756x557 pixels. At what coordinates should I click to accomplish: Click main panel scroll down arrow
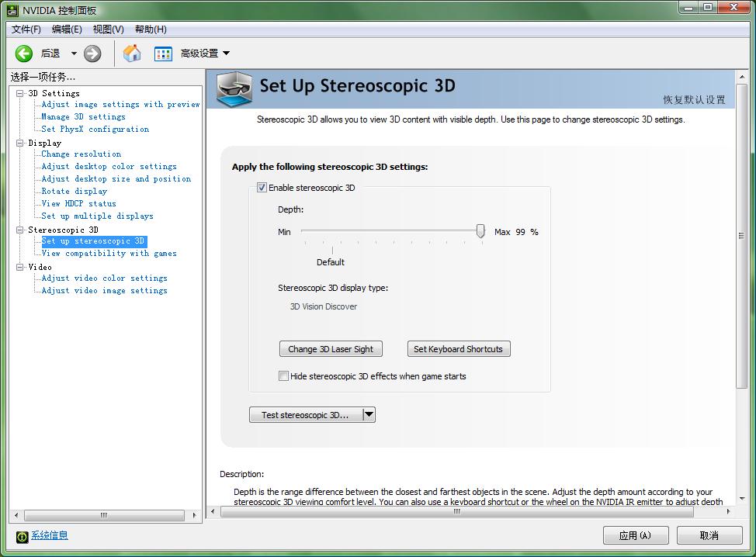pos(741,499)
